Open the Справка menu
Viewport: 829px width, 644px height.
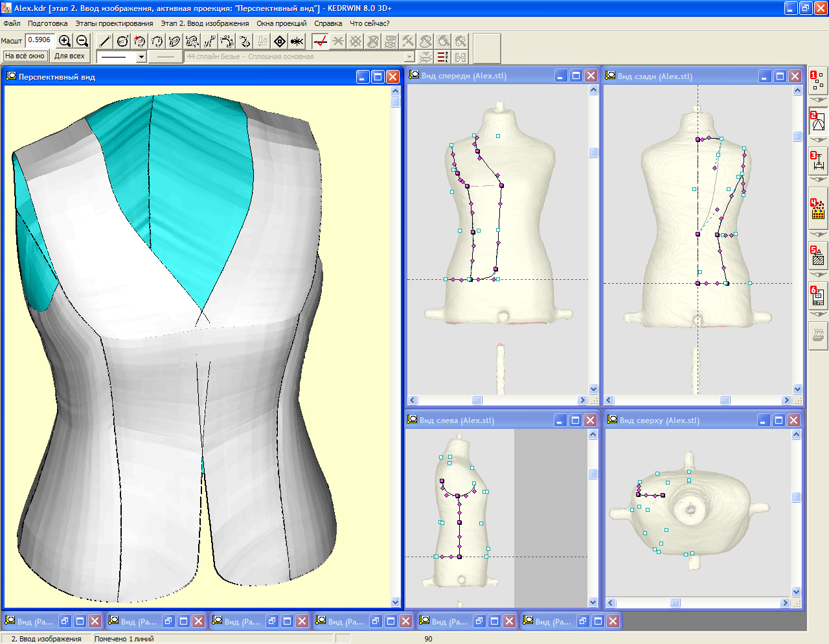[328, 23]
